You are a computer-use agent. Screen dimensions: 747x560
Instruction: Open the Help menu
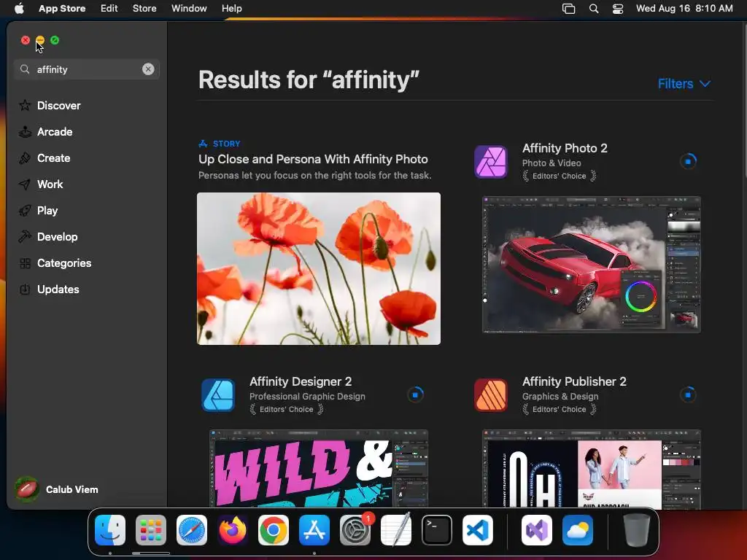(x=232, y=9)
